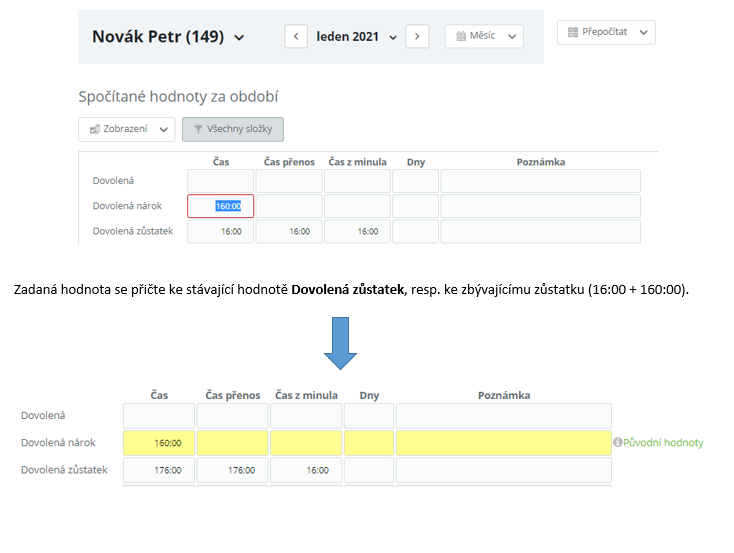
Task: Click upper Dovolená zůstatek Čas přenos field
Action: (x=289, y=231)
